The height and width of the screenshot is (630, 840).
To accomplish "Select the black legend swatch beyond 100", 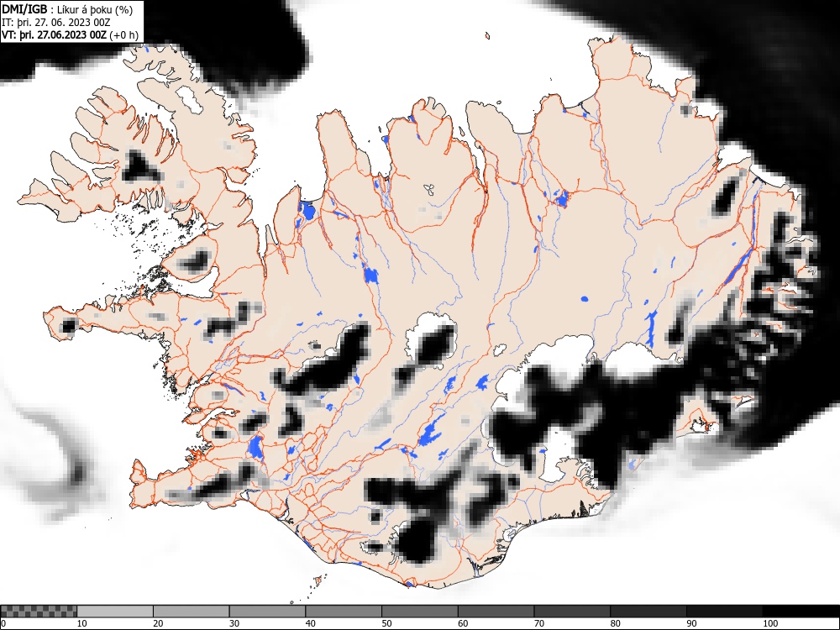I will coord(801,612).
